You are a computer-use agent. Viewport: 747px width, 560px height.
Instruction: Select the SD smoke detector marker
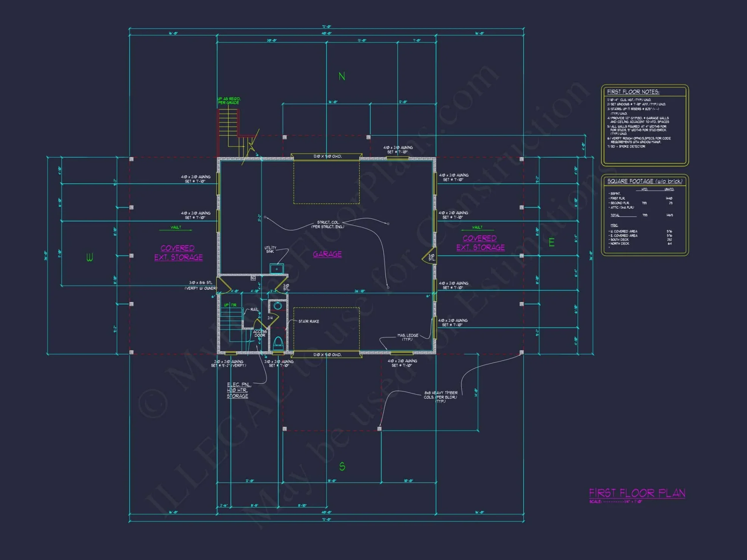point(253,279)
